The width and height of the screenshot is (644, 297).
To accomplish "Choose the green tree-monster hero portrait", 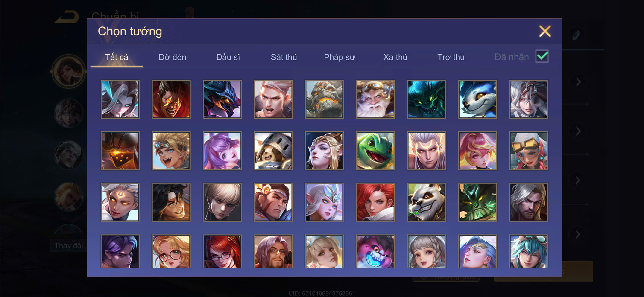I will 477,202.
